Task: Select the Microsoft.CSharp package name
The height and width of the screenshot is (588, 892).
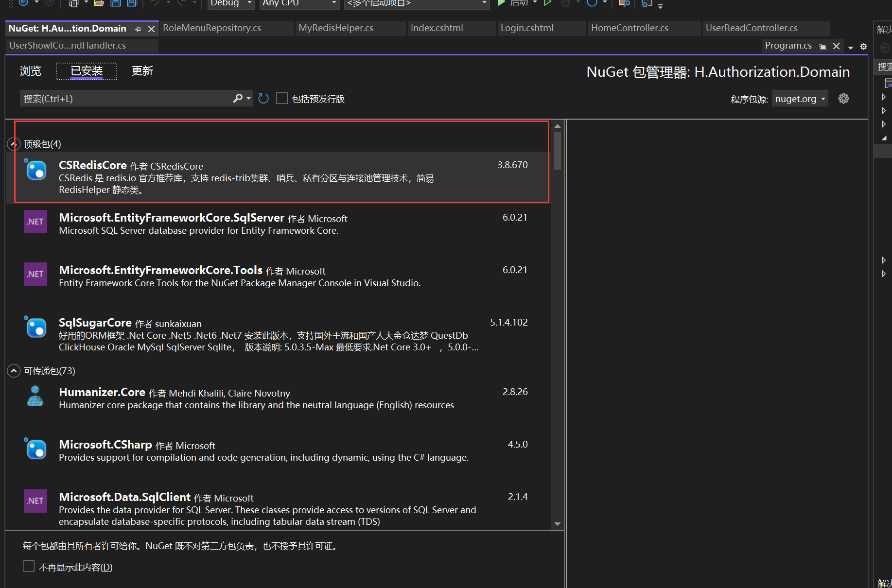Action: (x=105, y=445)
